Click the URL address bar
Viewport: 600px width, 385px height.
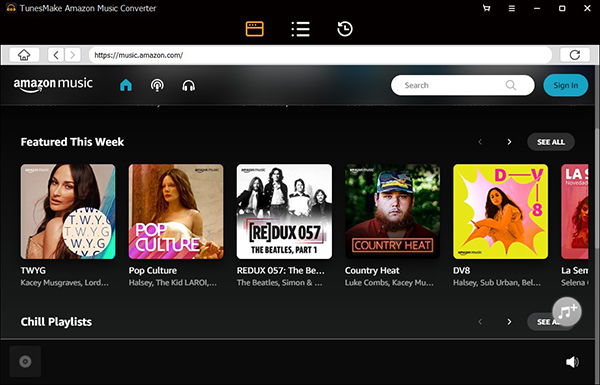click(x=320, y=55)
